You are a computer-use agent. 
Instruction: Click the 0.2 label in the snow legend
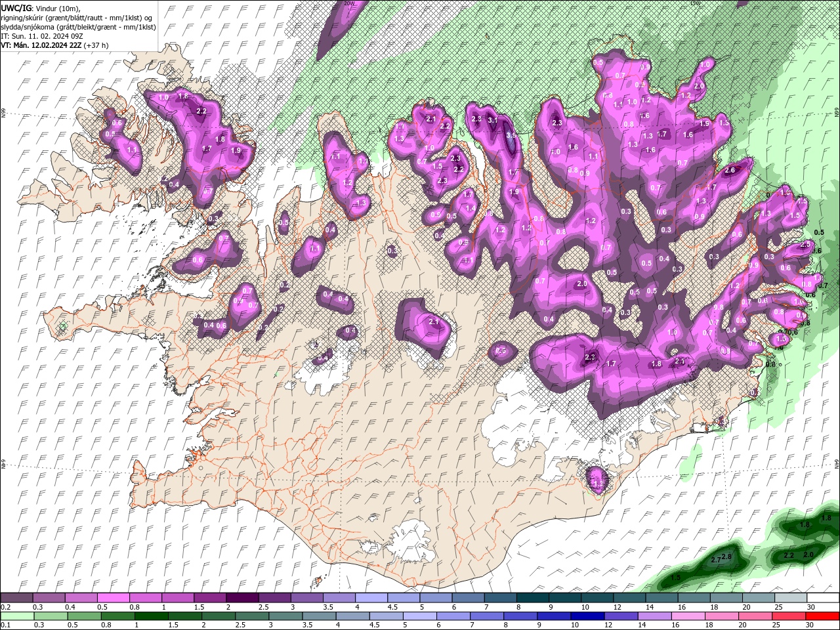(x=5, y=607)
